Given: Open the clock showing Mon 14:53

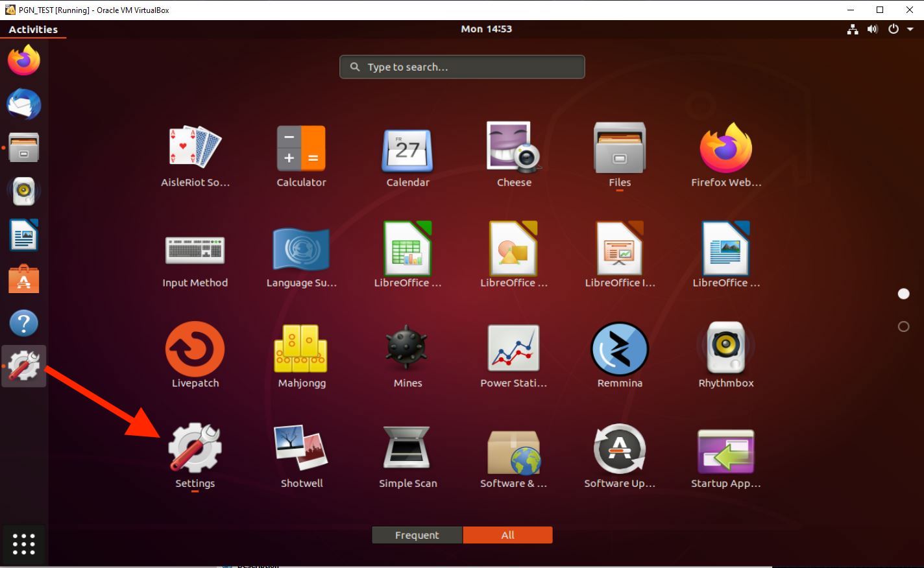Looking at the screenshot, I should point(487,29).
